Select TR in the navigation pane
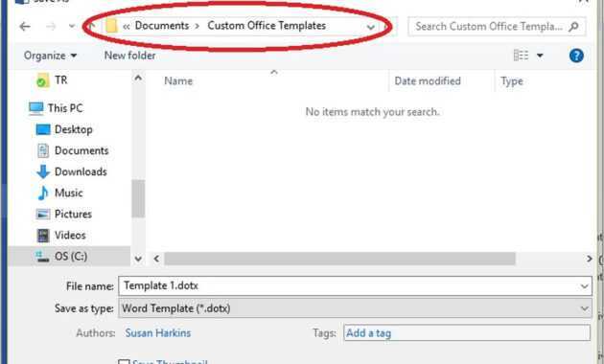The width and height of the screenshot is (604, 364). pyautogui.click(x=60, y=80)
